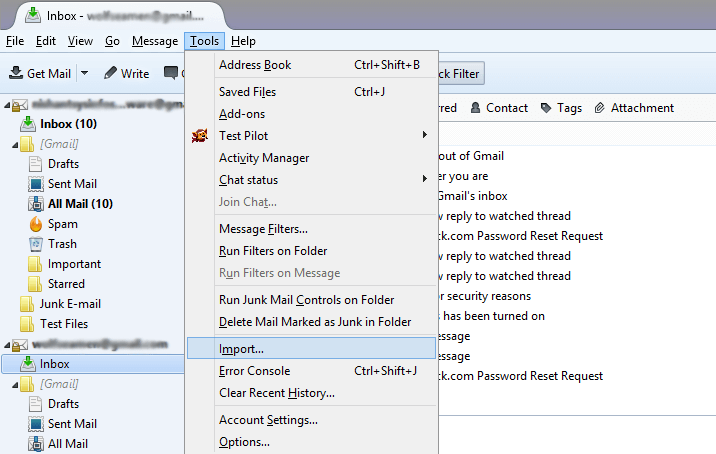Close the open Tools menu
This screenshot has width=716, height=454.
[204, 41]
